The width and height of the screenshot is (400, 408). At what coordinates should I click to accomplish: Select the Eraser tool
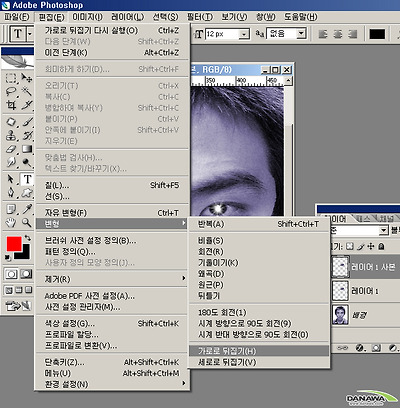pyautogui.click(x=11, y=149)
